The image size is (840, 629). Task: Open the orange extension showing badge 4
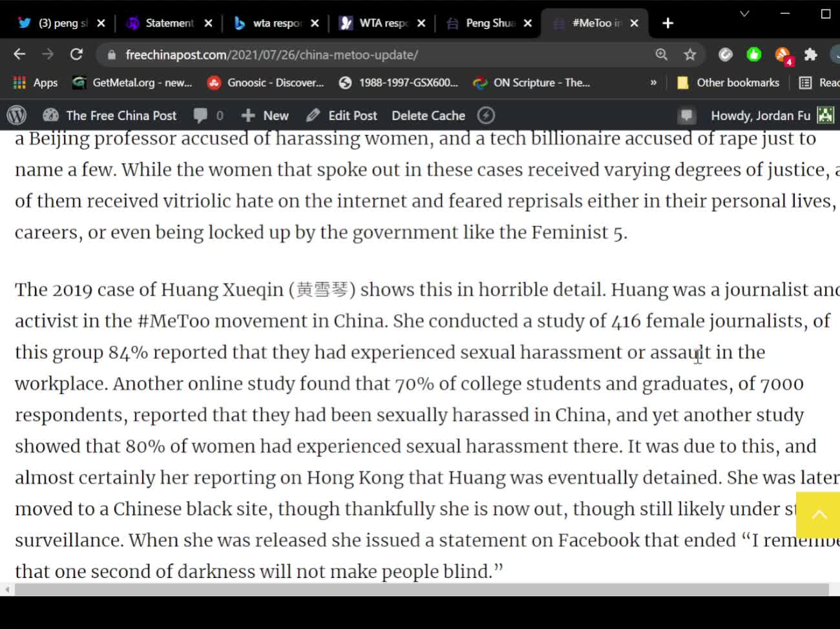[783, 56]
